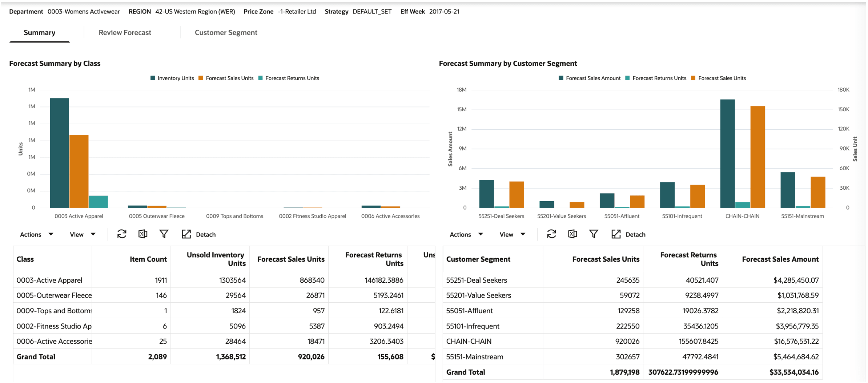Refresh the Class forecast table
This screenshot has width=868, height=383.
point(122,234)
